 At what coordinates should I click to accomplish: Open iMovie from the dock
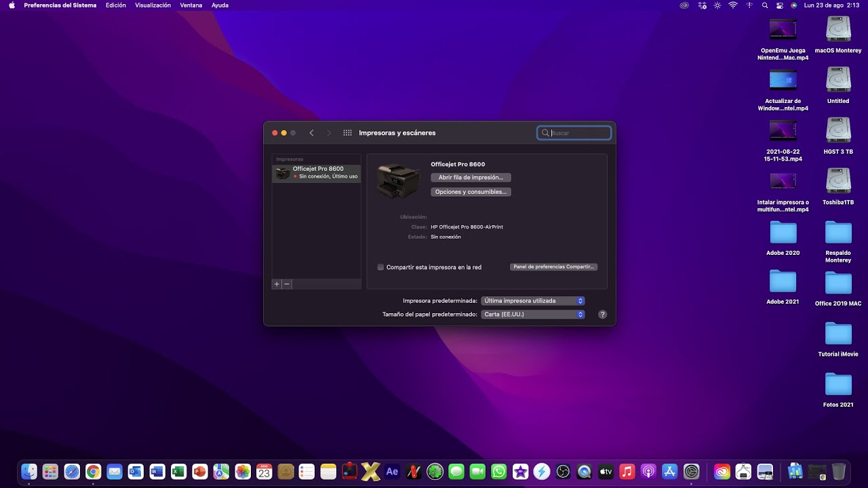tap(520, 472)
